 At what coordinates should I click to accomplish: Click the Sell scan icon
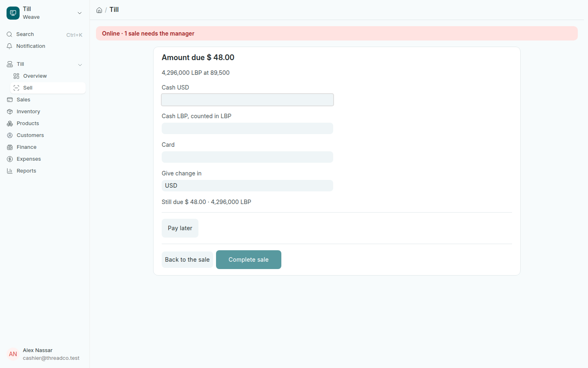pyautogui.click(x=16, y=88)
